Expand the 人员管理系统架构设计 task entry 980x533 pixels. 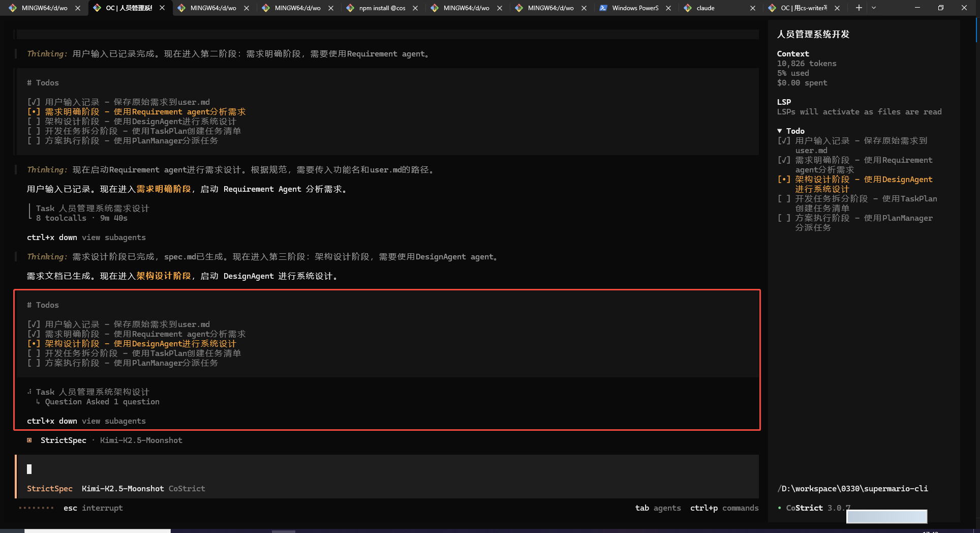(93, 392)
